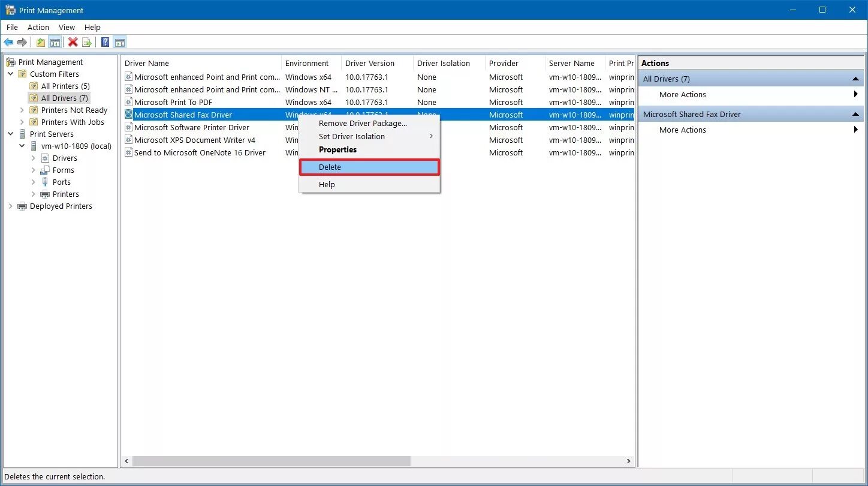This screenshot has width=868, height=486.
Task: Collapse the All Drivers (7) actions section
Action: click(x=855, y=79)
